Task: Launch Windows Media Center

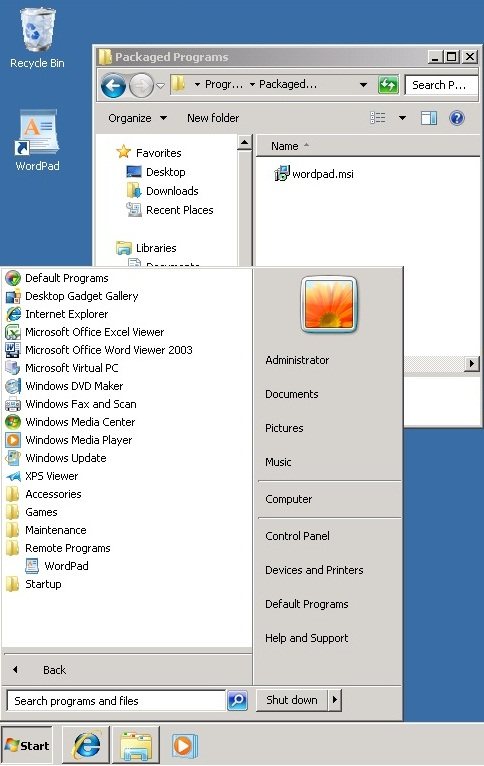Action: (70, 422)
